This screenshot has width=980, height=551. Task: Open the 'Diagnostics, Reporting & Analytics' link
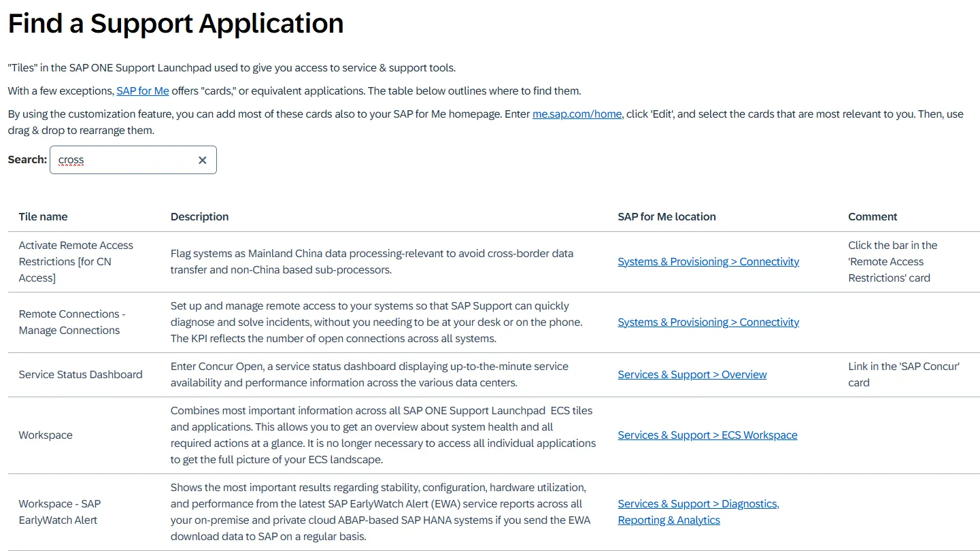[698, 512]
